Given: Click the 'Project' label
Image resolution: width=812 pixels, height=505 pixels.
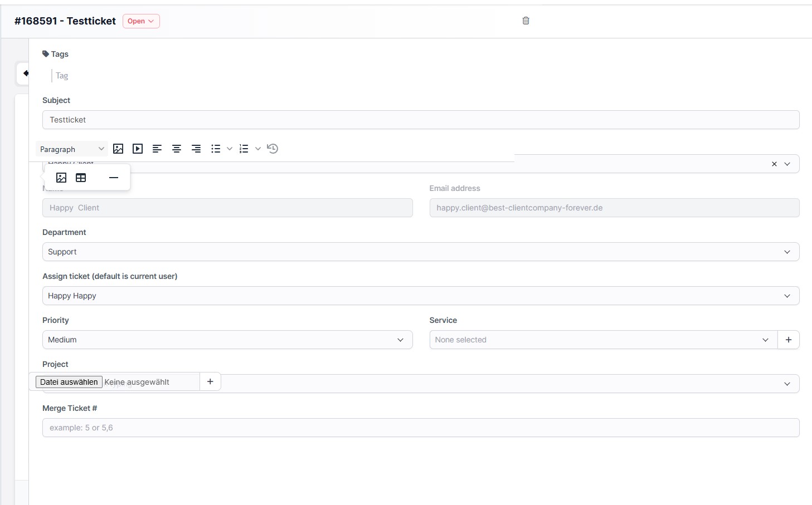Looking at the screenshot, I should pyautogui.click(x=55, y=364).
